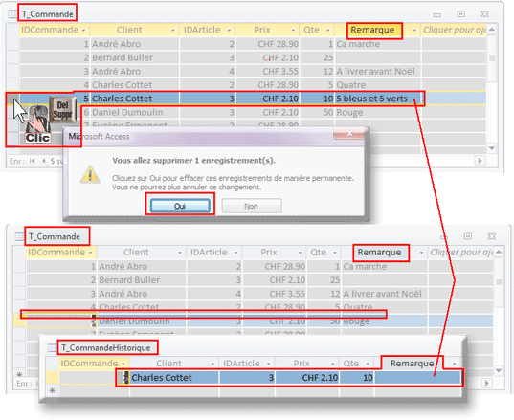Screen dimensions: 514x420
Task: Open the Client column dropdown in the top table
Action: 173,31
